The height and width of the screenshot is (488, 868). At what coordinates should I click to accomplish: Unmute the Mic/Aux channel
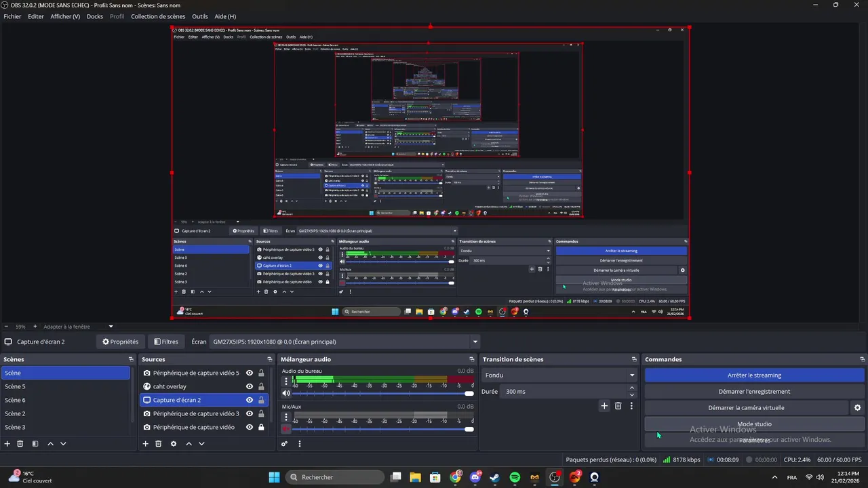pos(286,429)
